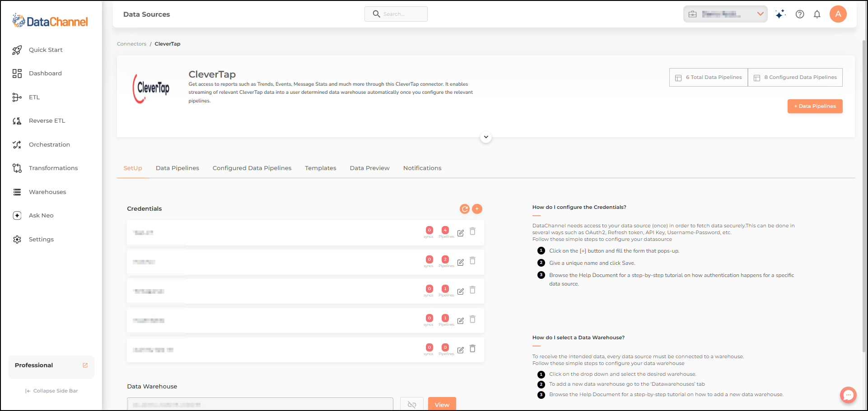Edit the fourth credential row
The width and height of the screenshot is (868, 411).
(461, 321)
